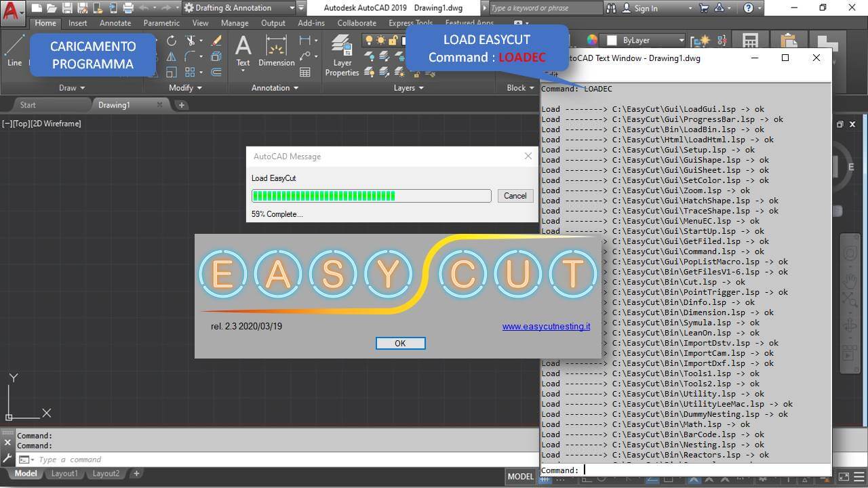Viewport: 868px width, 488px height.
Task: Expand the Draw panel
Action: (72, 87)
